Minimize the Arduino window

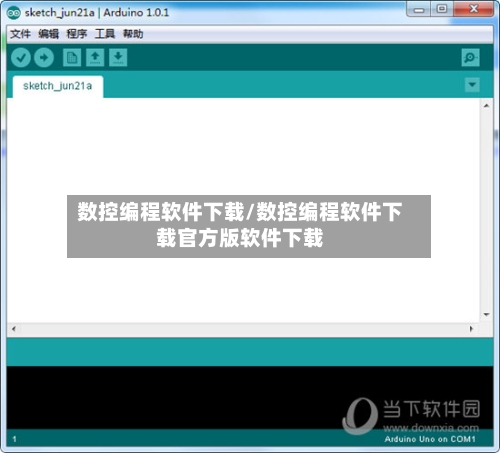tap(419, 10)
